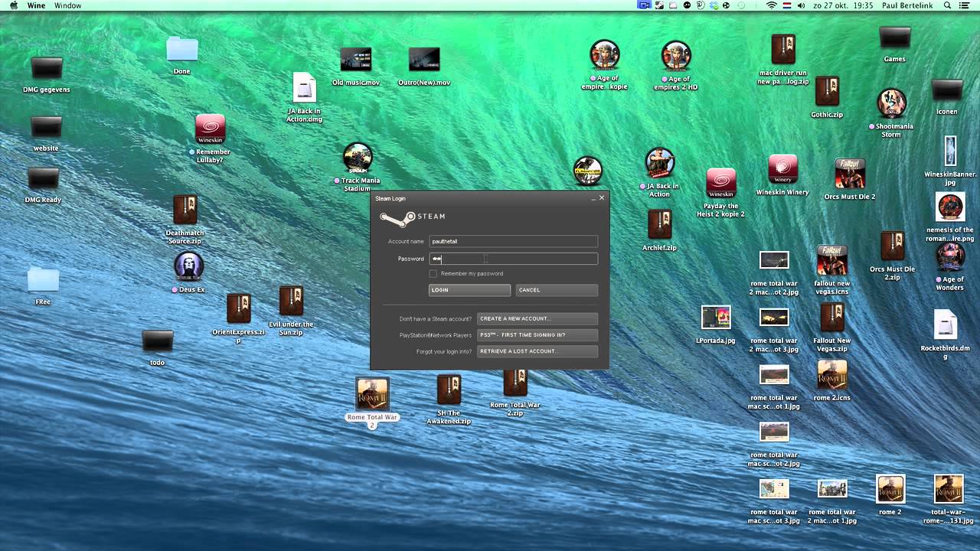Click the Dutch flag input source icon
Viewport: 980px width, 551px height.
[786, 5]
